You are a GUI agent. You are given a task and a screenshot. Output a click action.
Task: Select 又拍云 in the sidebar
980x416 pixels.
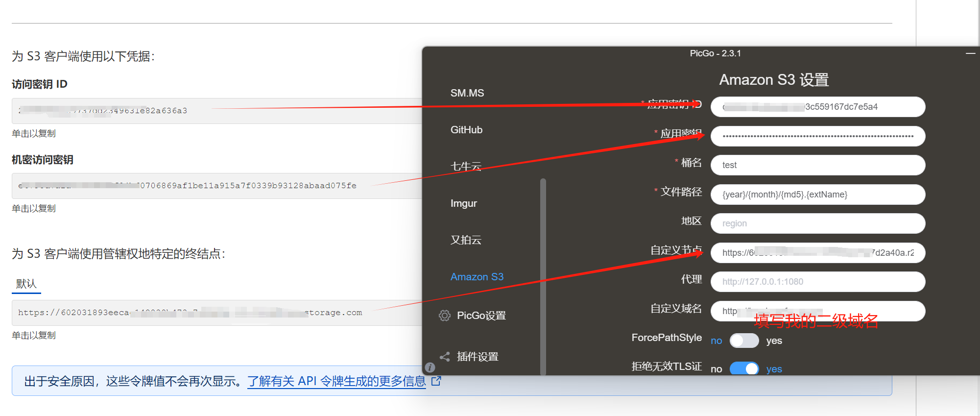click(466, 240)
